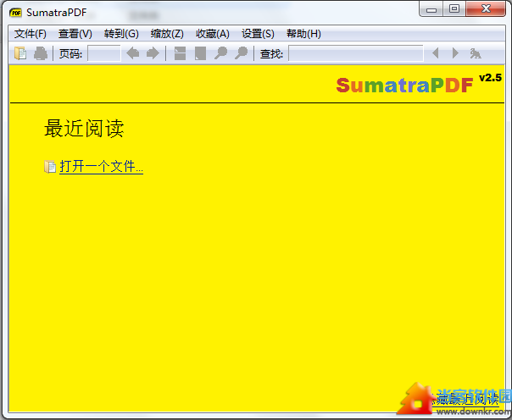Click the 查找 search input field
Image resolution: width=512 pixels, height=420 pixels.
click(356, 53)
